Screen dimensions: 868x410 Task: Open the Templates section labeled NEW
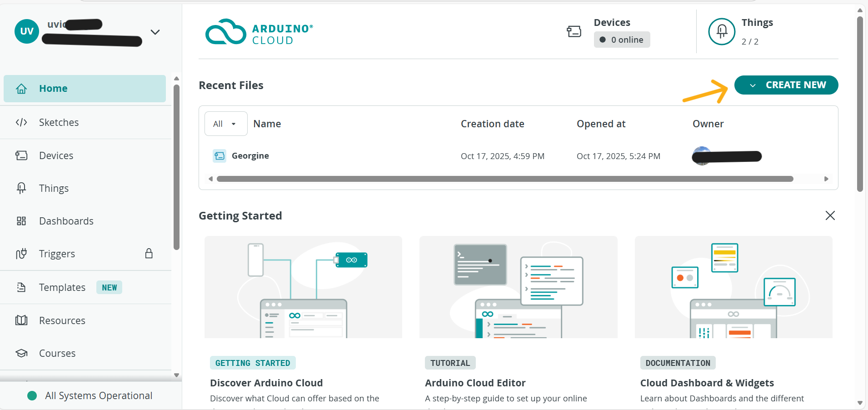tap(62, 287)
